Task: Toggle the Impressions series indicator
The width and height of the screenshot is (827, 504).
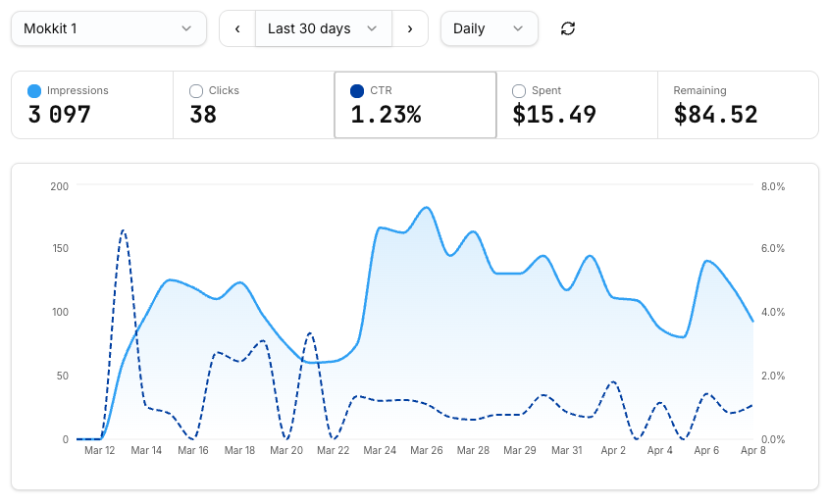Action: 35,91
